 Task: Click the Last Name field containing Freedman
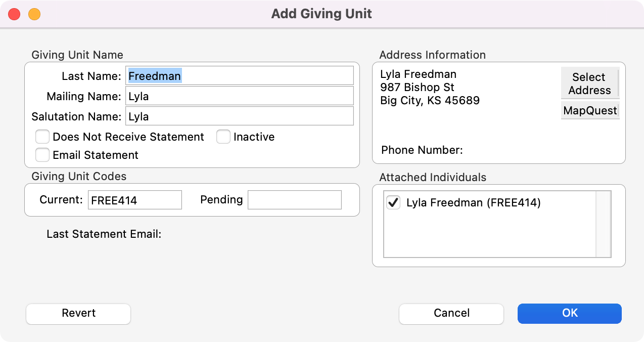240,76
